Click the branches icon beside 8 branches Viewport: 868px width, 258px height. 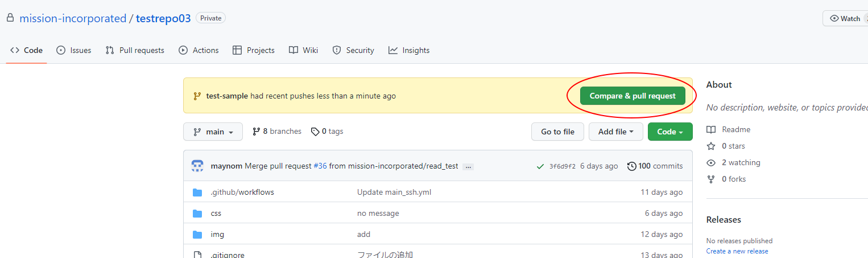(x=257, y=132)
